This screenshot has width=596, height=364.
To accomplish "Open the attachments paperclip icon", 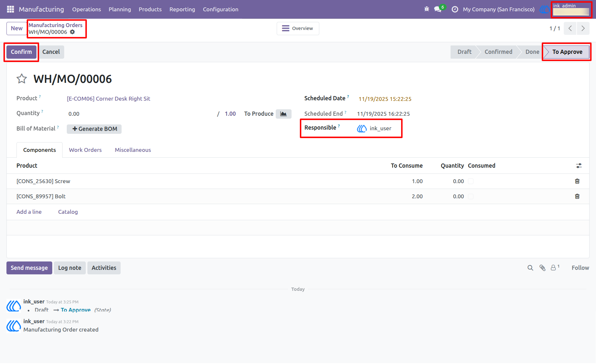I will click(x=542, y=268).
